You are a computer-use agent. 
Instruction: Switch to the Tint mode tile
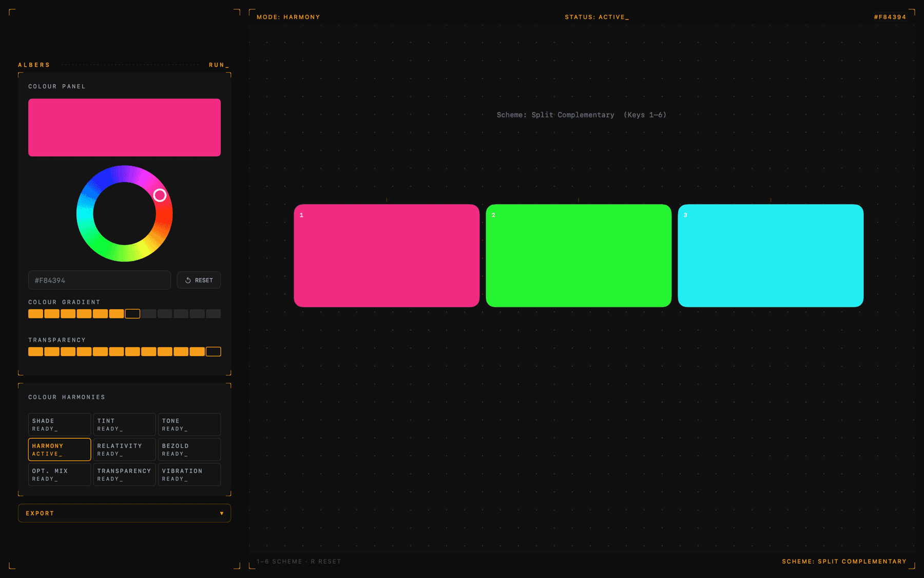click(x=124, y=424)
